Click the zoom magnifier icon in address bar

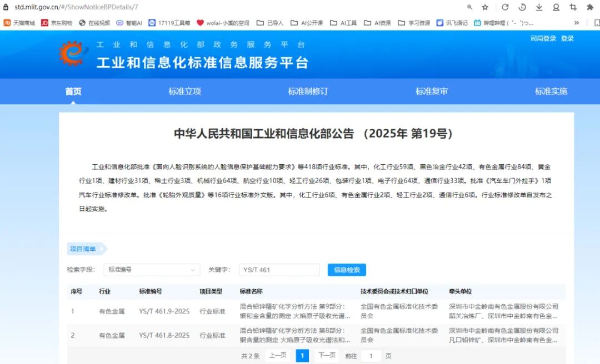click(x=469, y=7)
